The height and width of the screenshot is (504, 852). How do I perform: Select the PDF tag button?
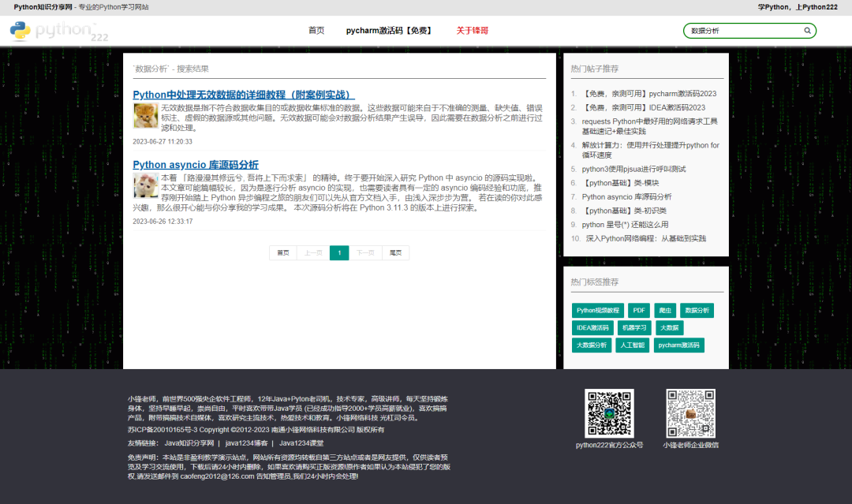point(639,310)
